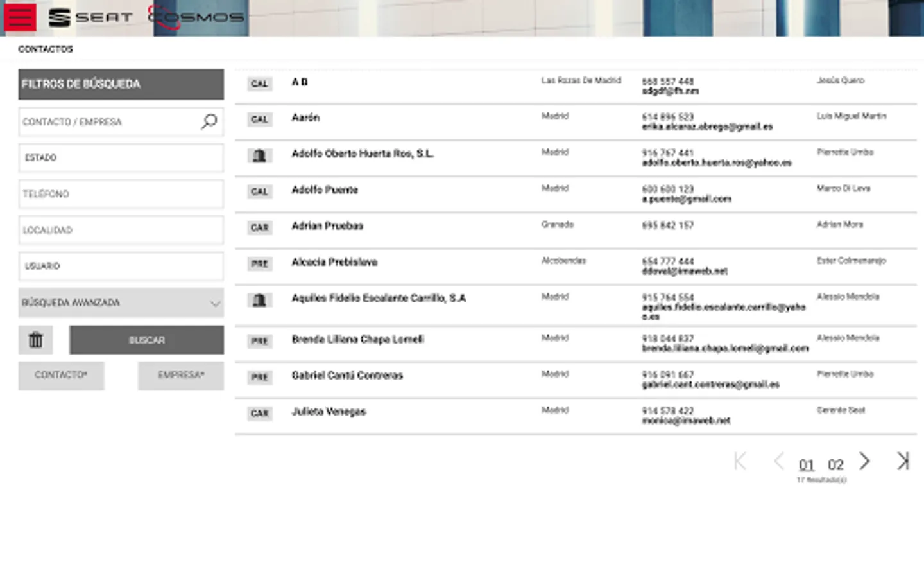Open contact Gabriel Cantú Contreras
Screen dimensions: 924x578
coord(347,375)
